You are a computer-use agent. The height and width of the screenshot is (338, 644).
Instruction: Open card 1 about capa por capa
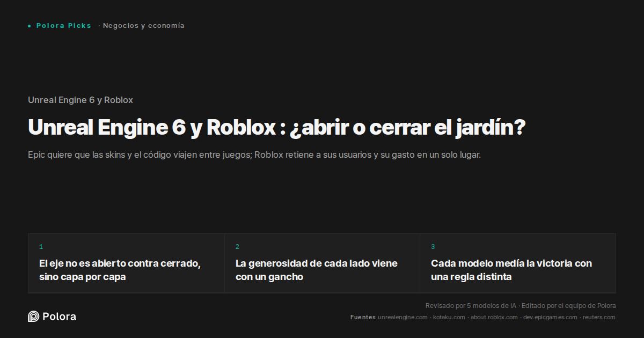point(126,263)
